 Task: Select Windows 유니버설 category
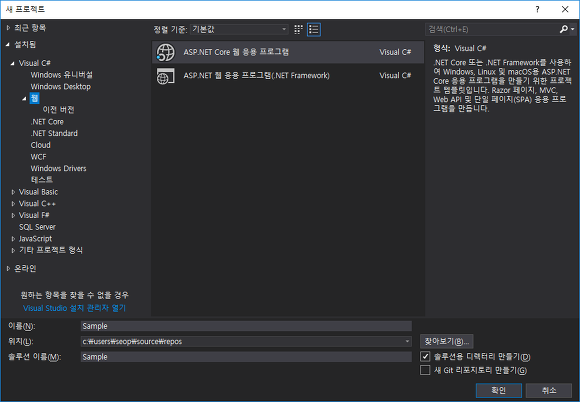pos(61,75)
